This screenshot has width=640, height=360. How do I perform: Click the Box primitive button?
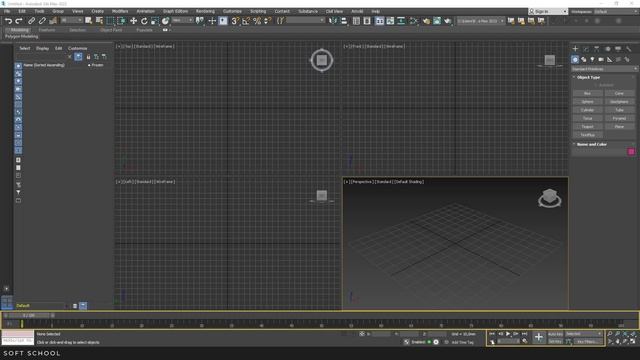click(587, 93)
